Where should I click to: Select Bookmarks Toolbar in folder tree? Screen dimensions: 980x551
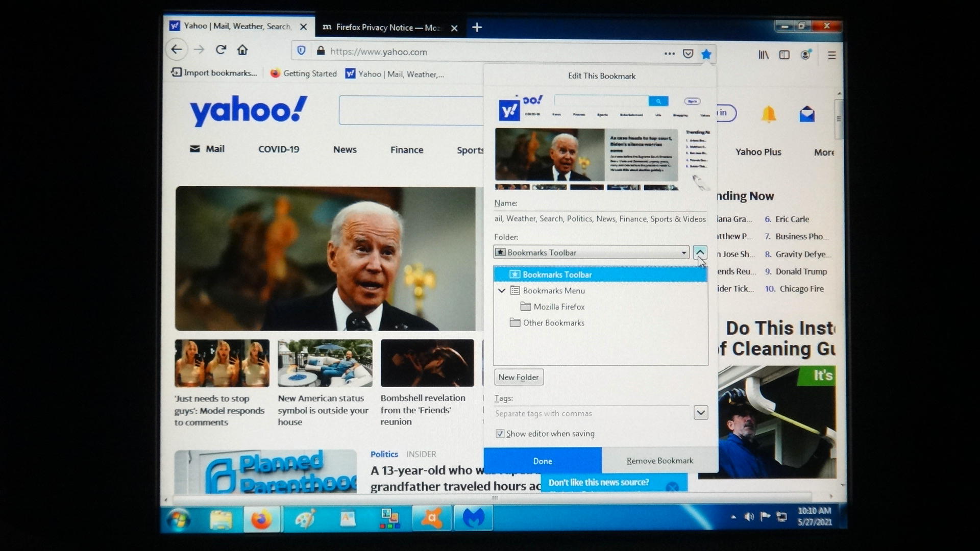pos(600,274)
